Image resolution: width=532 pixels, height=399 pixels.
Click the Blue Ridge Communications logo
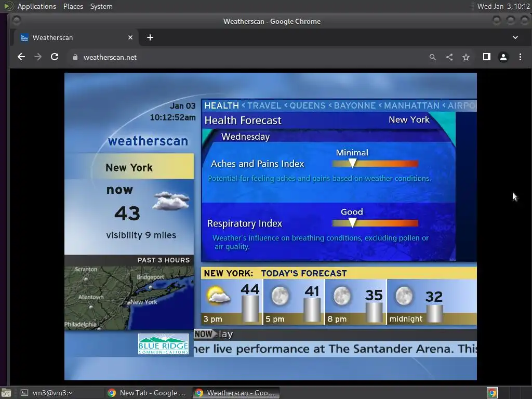tap(163, 344)
